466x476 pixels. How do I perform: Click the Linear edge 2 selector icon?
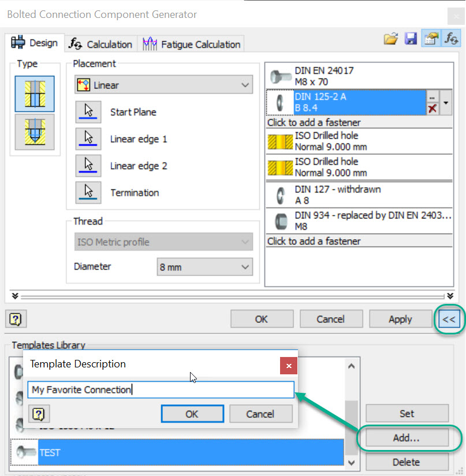click(88, 166)
